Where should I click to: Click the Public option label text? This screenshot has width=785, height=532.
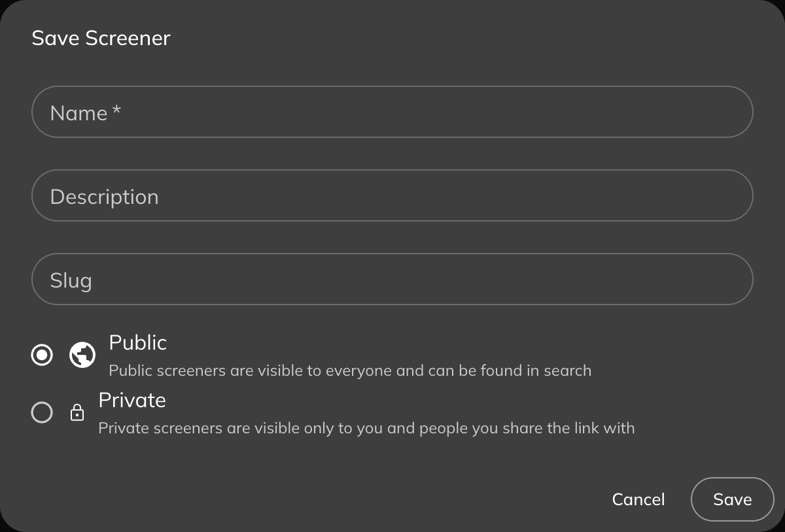pyautogui.click(x=137, y=342)
